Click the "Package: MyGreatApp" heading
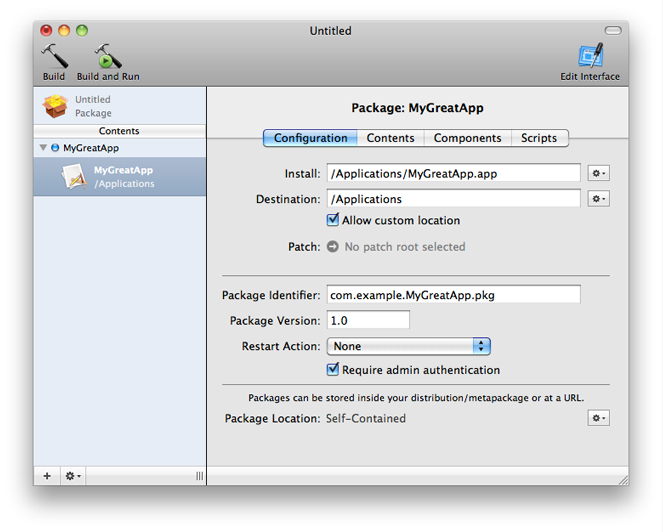 click(x=417, y=108)
